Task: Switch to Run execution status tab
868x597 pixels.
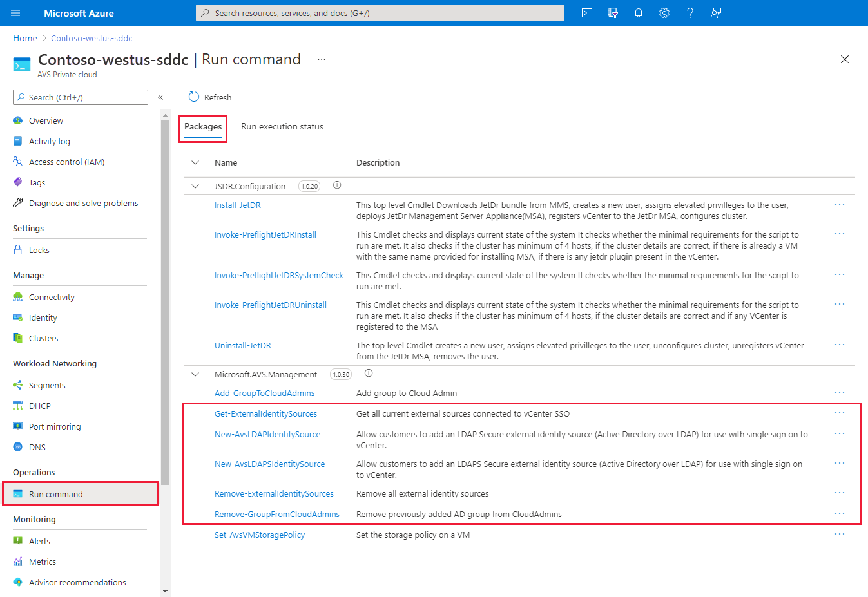Action: coord(282,127)
